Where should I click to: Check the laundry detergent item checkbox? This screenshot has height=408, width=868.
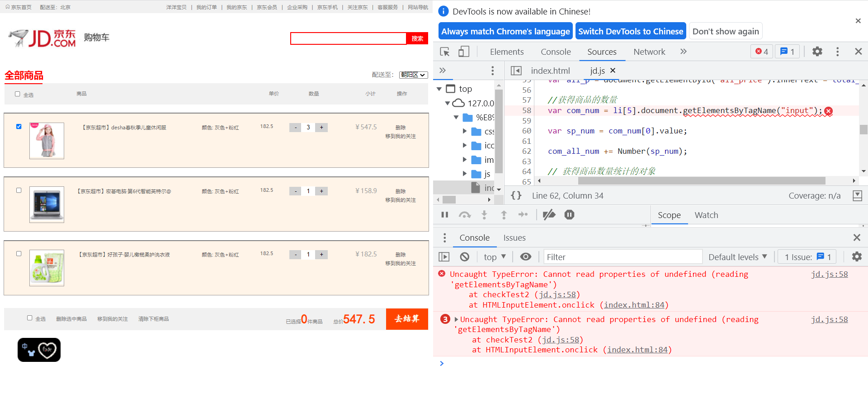click(19, 254)
